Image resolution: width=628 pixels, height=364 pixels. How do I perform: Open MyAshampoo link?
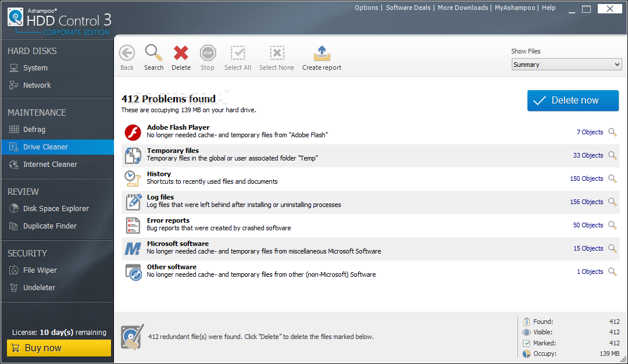515,8
